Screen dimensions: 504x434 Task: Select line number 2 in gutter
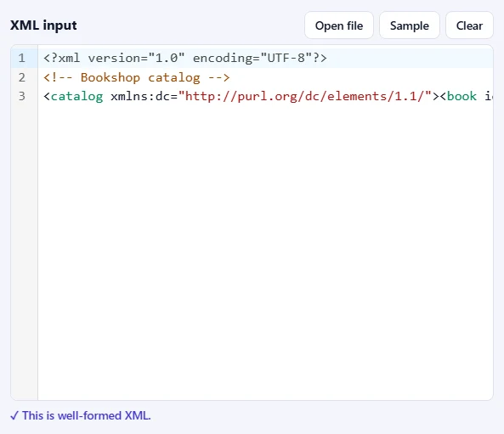point(21,77)
